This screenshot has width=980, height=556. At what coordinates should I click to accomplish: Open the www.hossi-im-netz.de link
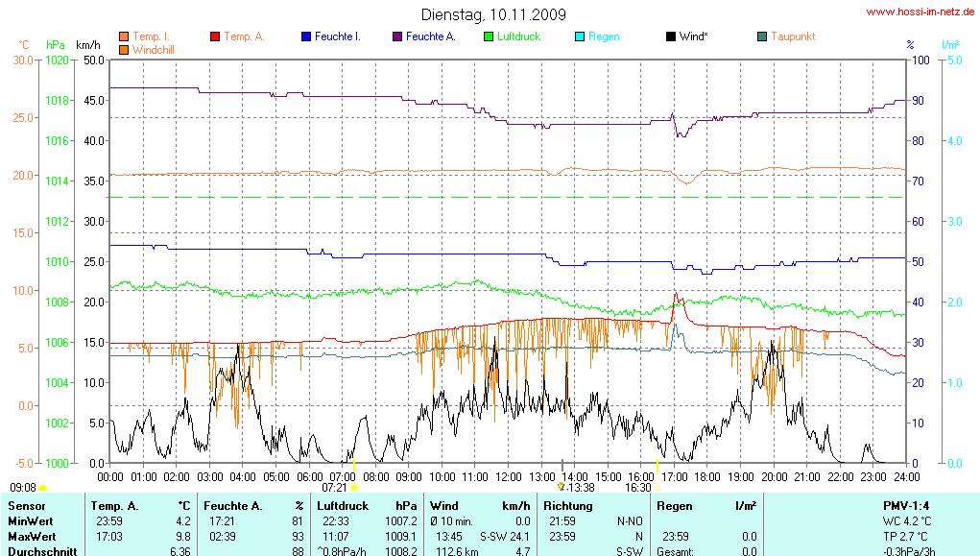tap(920, 12)
